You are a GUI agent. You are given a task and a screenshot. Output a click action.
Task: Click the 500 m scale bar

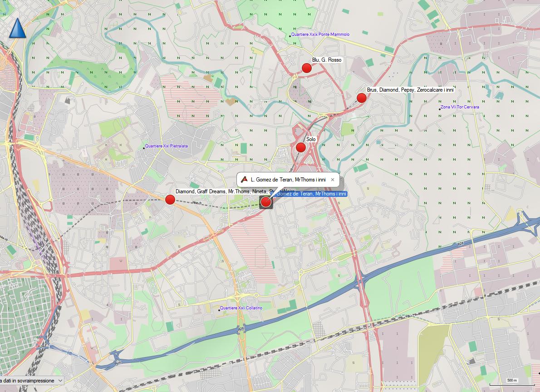click(x=512, y=380)
